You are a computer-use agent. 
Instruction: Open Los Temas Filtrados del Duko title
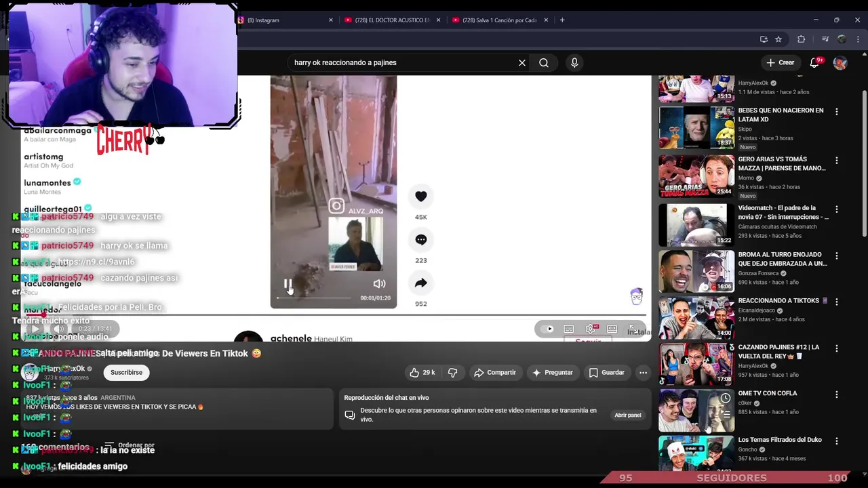780,440
